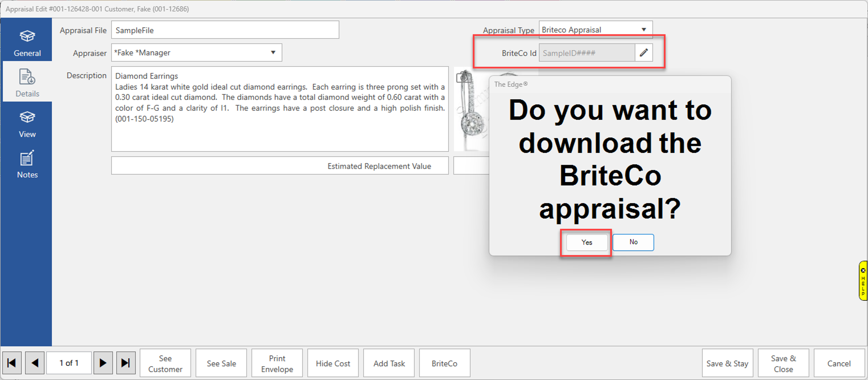This screenshot has height=380, width=868.
Task: Click the pencil edit icon beside BriteCo Id
Action: pyautogui.click(x=643, y=52)
